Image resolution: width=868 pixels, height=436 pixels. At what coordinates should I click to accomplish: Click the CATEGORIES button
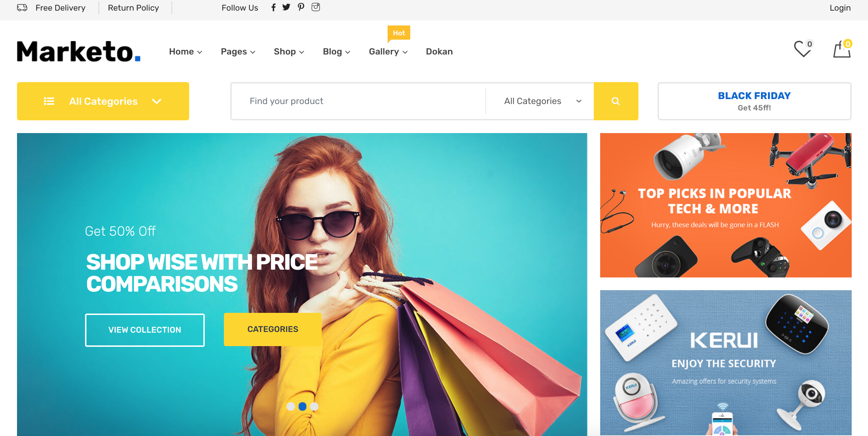tap(273, 329)
